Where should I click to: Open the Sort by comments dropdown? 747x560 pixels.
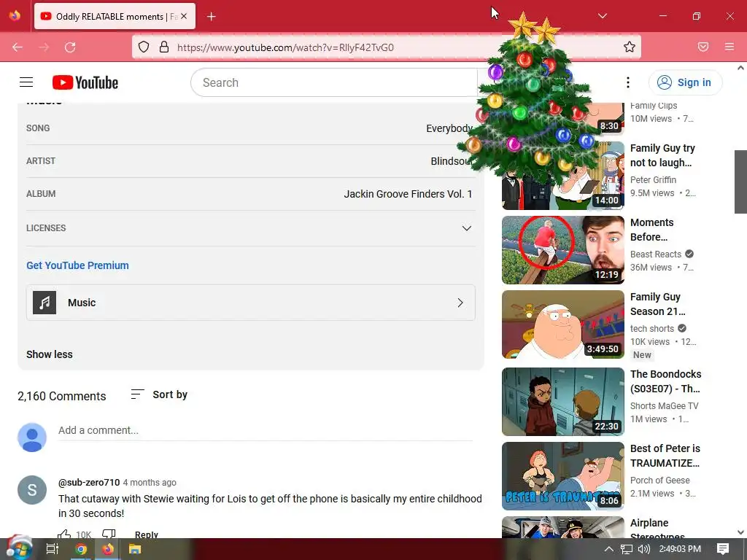tap(159, 394)
